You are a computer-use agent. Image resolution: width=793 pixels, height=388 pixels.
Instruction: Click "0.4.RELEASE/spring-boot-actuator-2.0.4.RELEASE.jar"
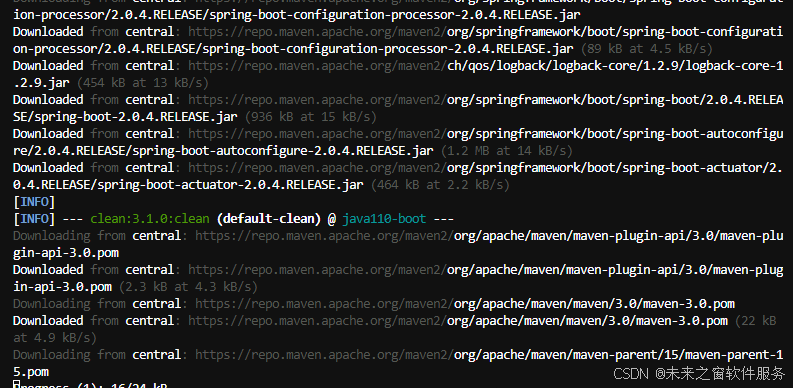[188, 185]
